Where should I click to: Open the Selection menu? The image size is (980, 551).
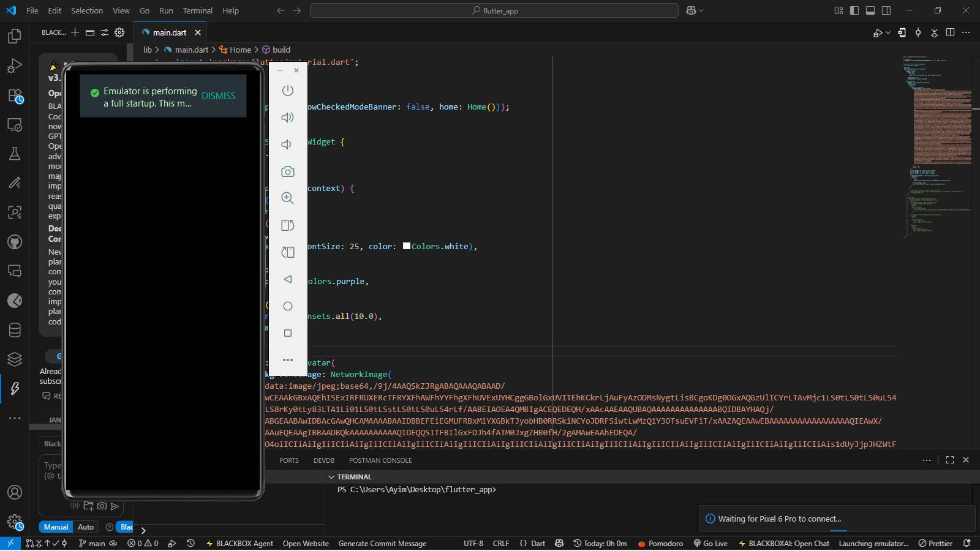tap(87, 10)
